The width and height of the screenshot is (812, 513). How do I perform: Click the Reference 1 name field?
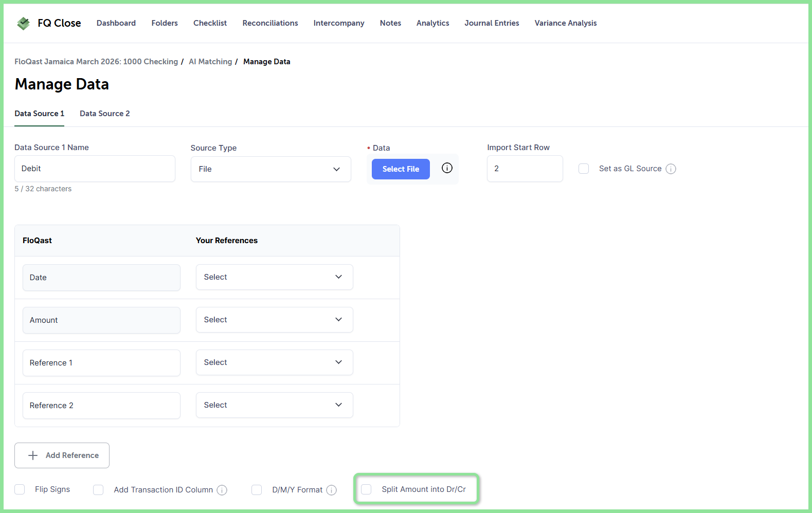[101, 363]
